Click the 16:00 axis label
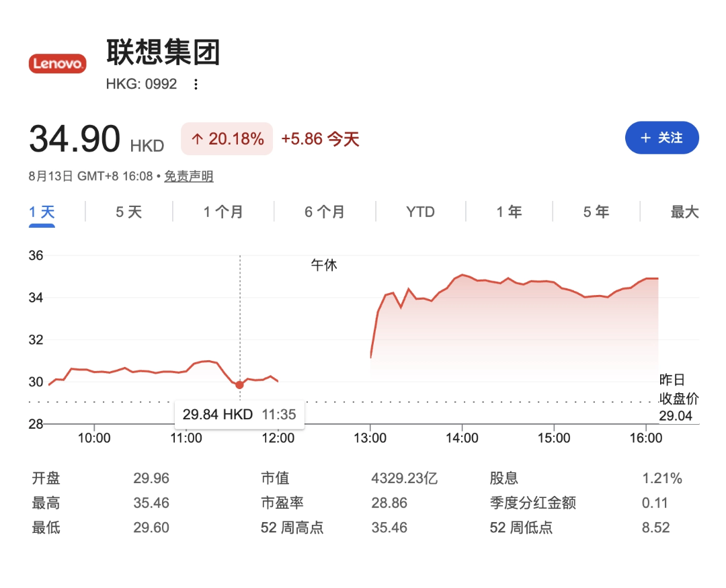Viewport: 726px width, 588px height. click(646, 438)
